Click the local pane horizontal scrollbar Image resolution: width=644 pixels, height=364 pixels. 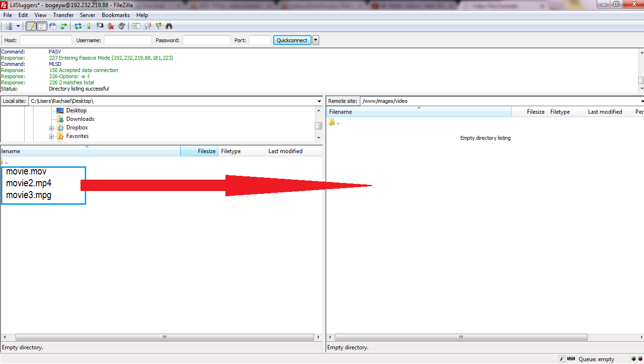(x=165, y=337)
